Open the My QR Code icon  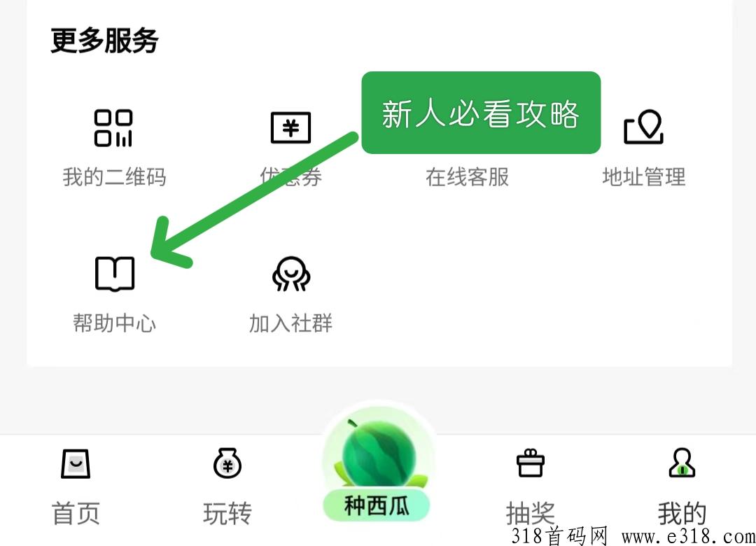click(113, 128)
